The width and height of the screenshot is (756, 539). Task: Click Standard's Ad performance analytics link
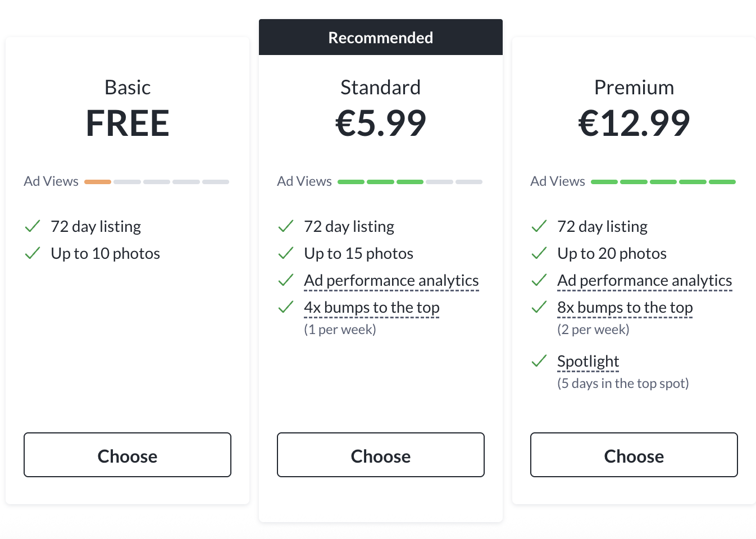(391, 280)
